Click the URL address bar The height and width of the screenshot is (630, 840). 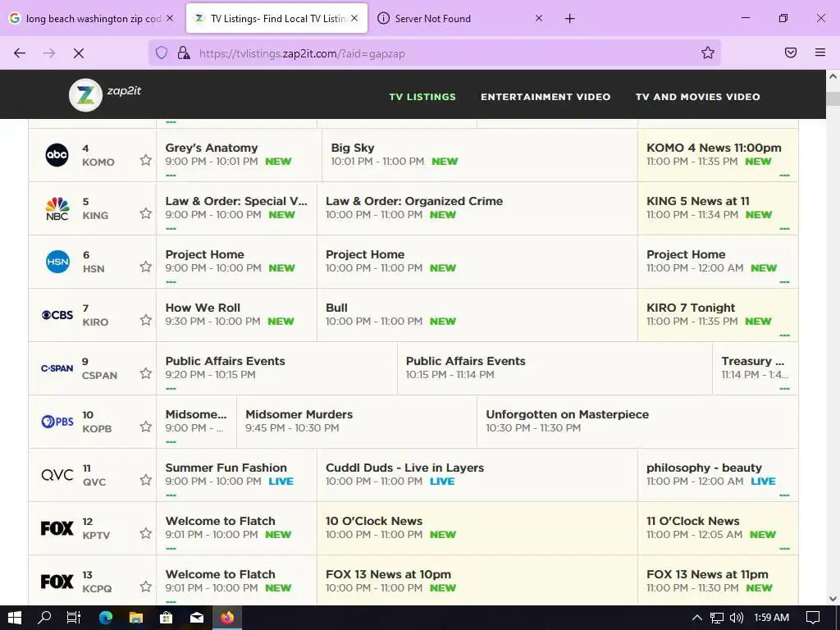434,53
